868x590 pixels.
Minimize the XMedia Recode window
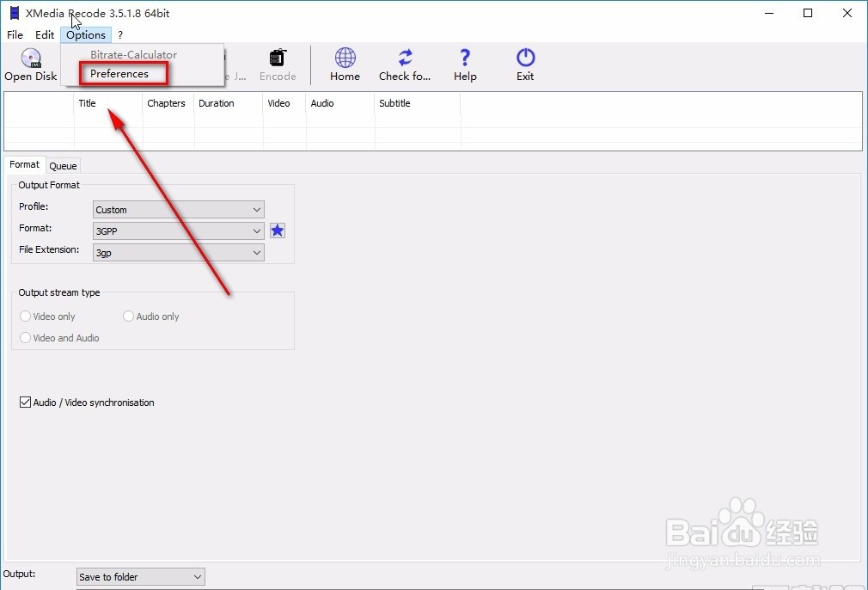click(x=769, y=13)
